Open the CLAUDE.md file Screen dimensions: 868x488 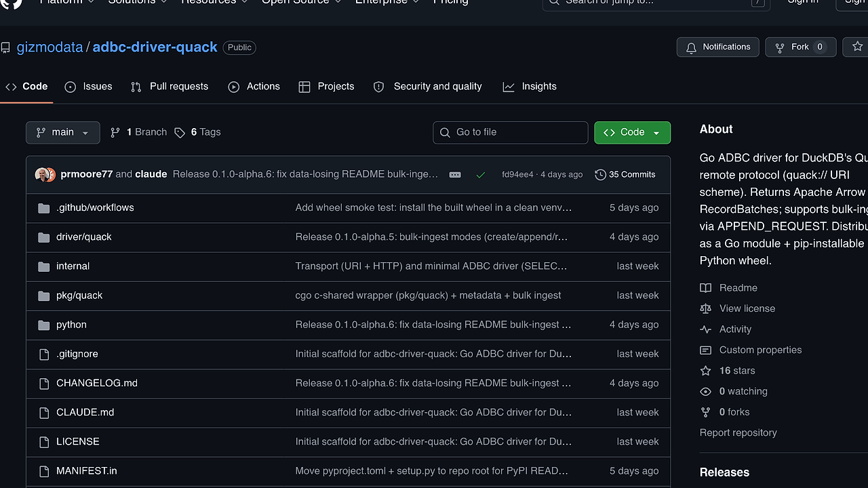[85, 411]
